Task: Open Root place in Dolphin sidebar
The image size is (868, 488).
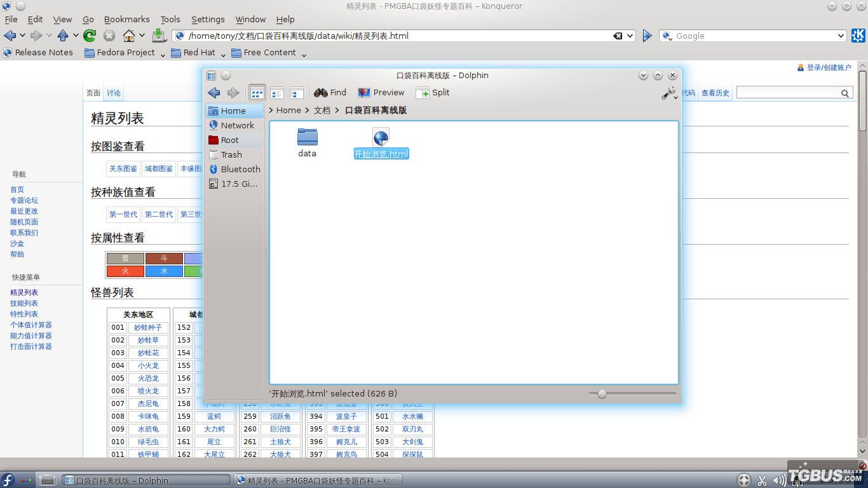Action: [x=234, y=140]
